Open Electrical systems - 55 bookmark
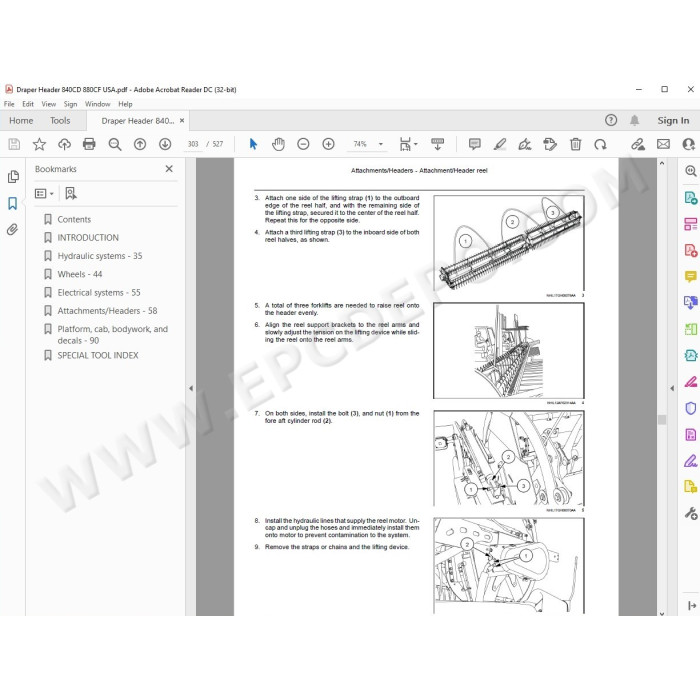 pyautogui.click(x=99, y=292)
